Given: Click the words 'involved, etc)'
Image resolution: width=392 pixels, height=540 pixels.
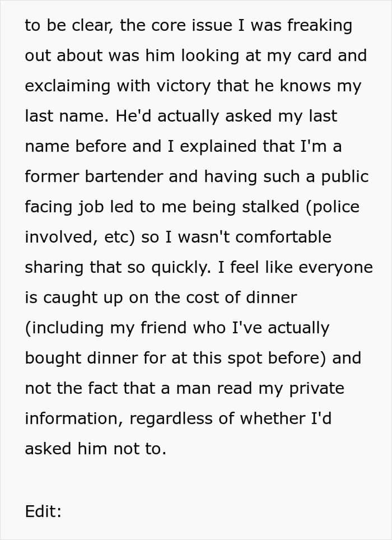Looking at the screenshot, I should coord(80,238).
